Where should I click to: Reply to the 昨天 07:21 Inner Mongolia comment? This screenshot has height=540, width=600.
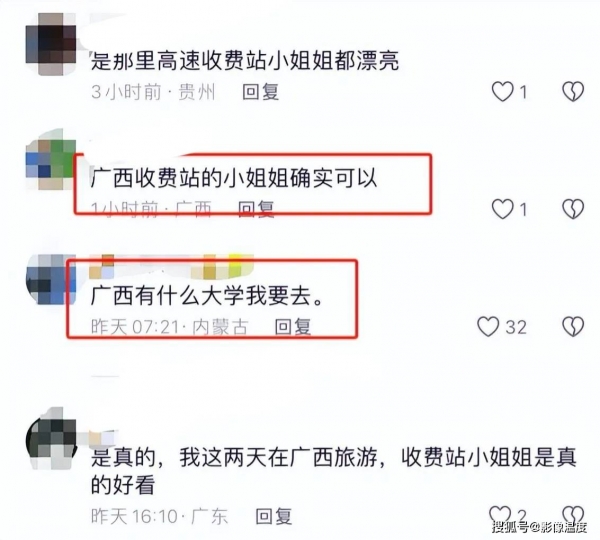(x=293, y=326)
